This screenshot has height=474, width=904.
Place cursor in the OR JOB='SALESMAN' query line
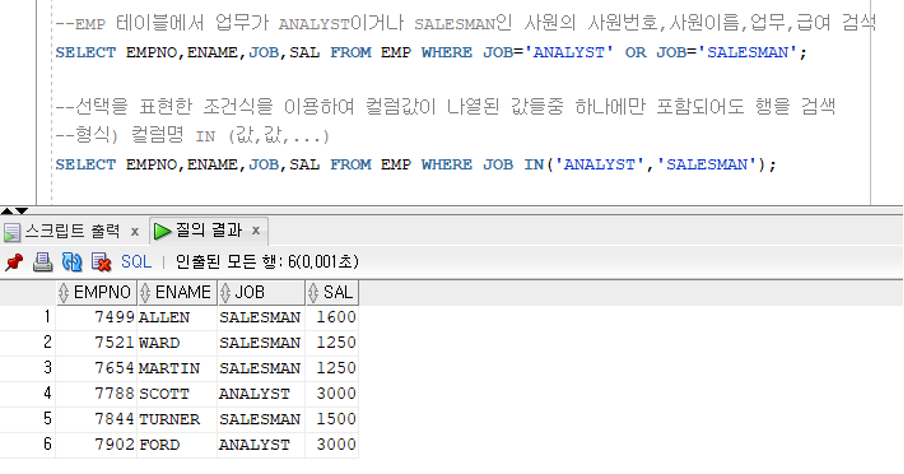[431, 53]
